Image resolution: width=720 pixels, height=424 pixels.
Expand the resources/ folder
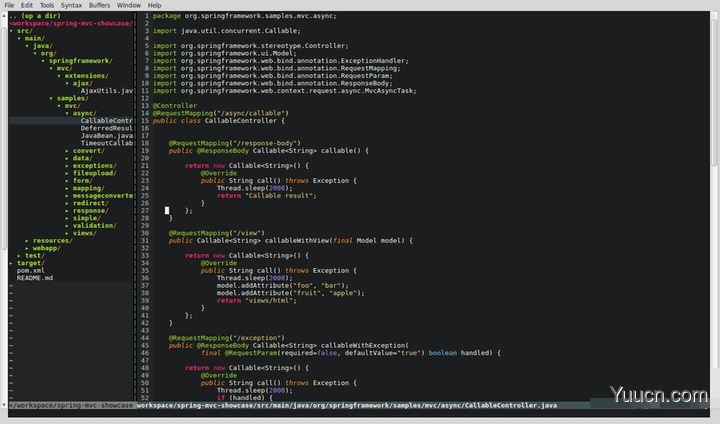point(49,241)
